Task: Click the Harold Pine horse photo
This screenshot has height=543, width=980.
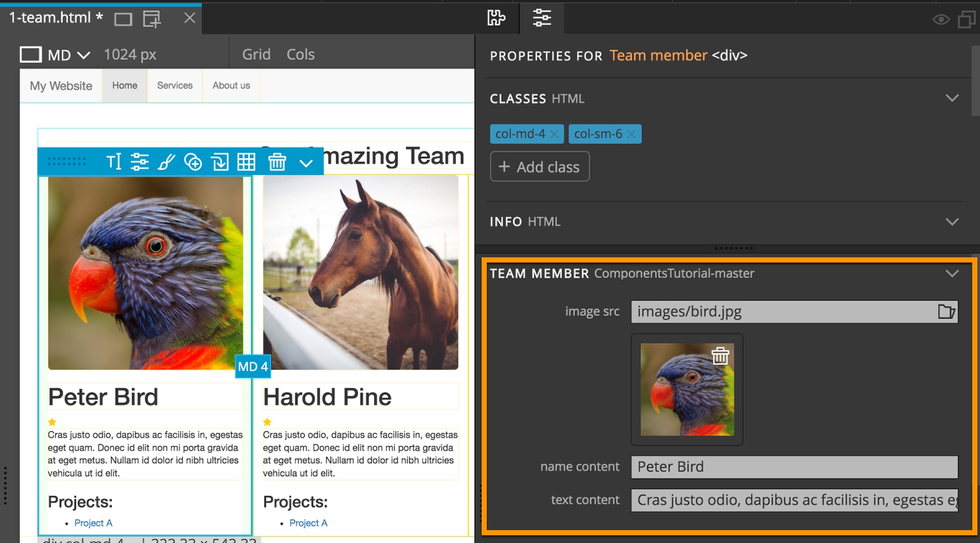Action: (x=361, y=273)
